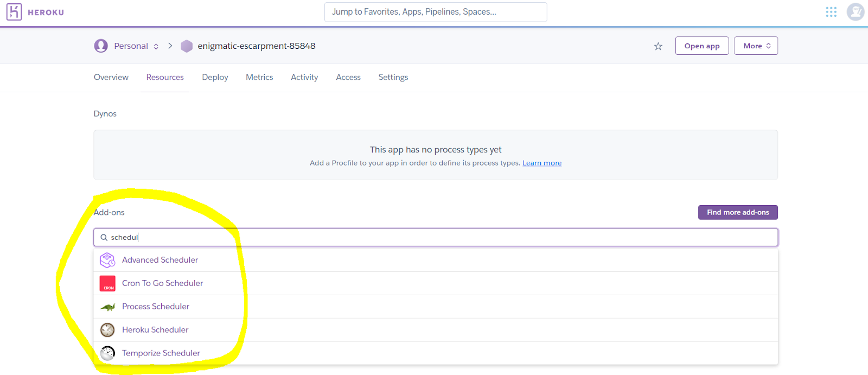Favorite the app with the star icon

[658, 46]
